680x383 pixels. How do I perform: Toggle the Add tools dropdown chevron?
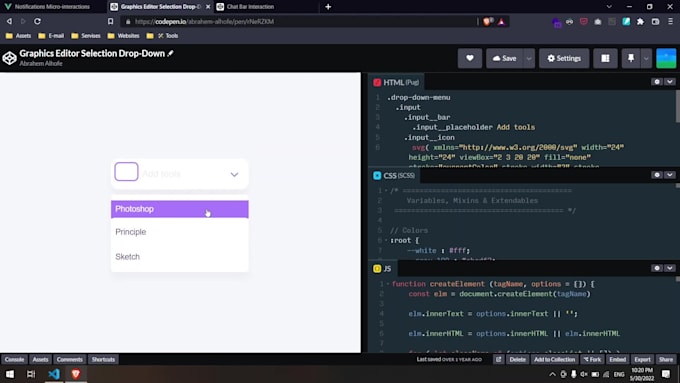click(234, 174)
